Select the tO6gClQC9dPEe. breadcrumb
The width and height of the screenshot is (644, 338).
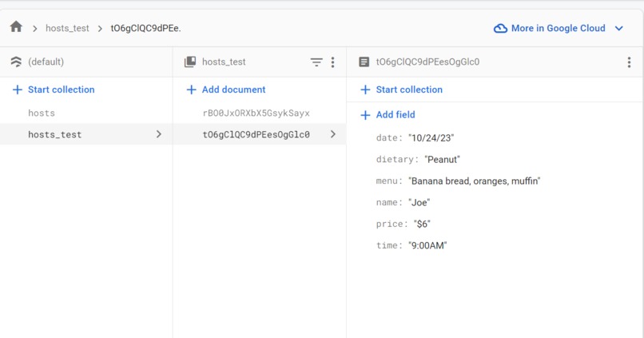point(145,28)
